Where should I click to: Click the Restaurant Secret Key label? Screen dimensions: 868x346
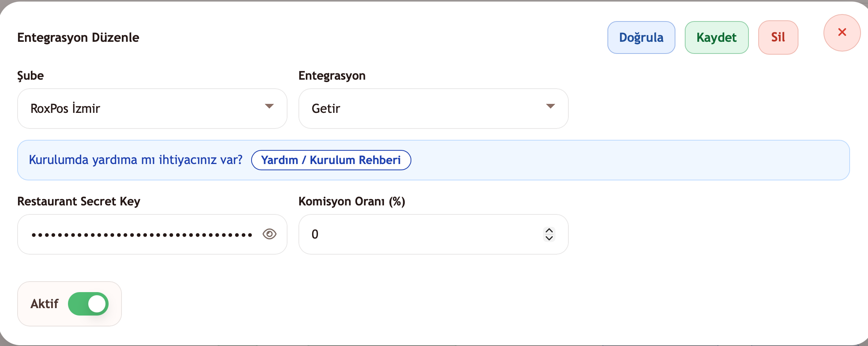(79, 202)
